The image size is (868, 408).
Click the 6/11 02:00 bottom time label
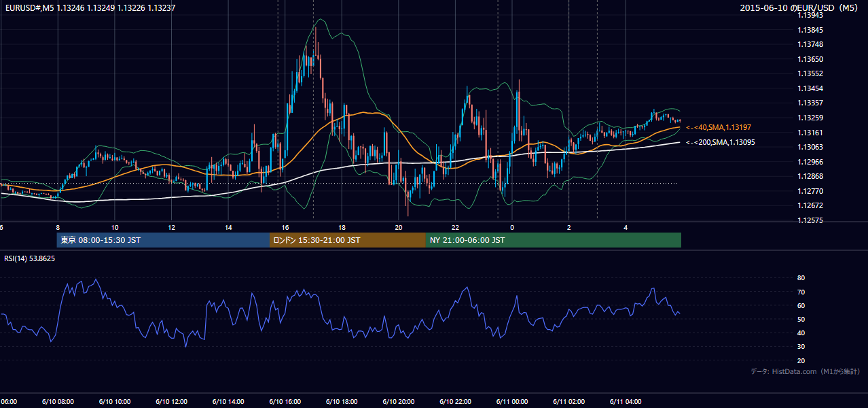tap(569, 401)
